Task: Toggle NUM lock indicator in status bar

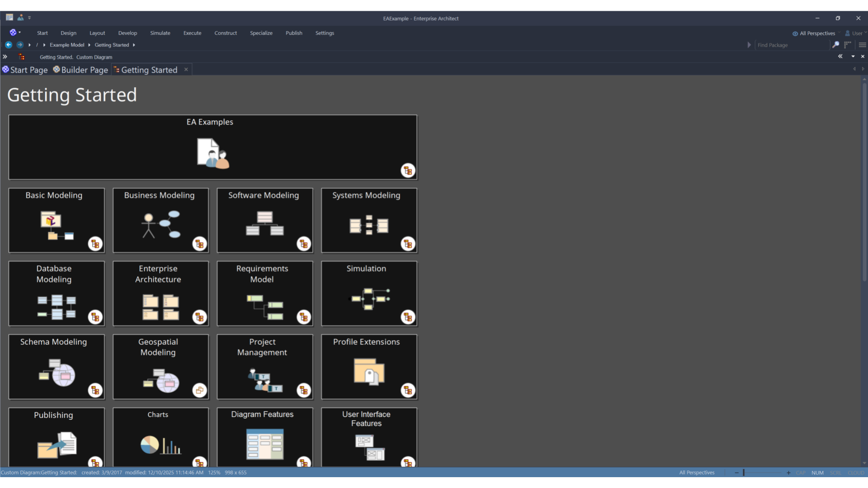Action: (x=818, y=472)
